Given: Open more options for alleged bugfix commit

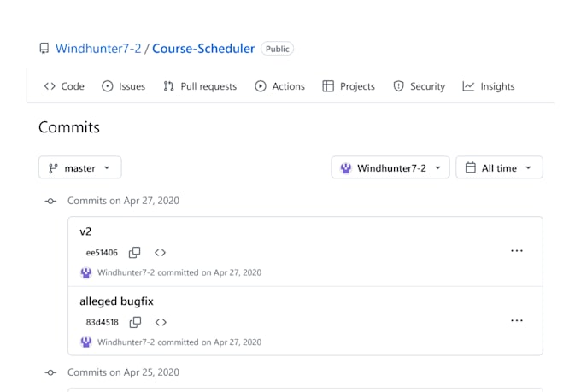Looking at the screenshot, I should [517, 320].
